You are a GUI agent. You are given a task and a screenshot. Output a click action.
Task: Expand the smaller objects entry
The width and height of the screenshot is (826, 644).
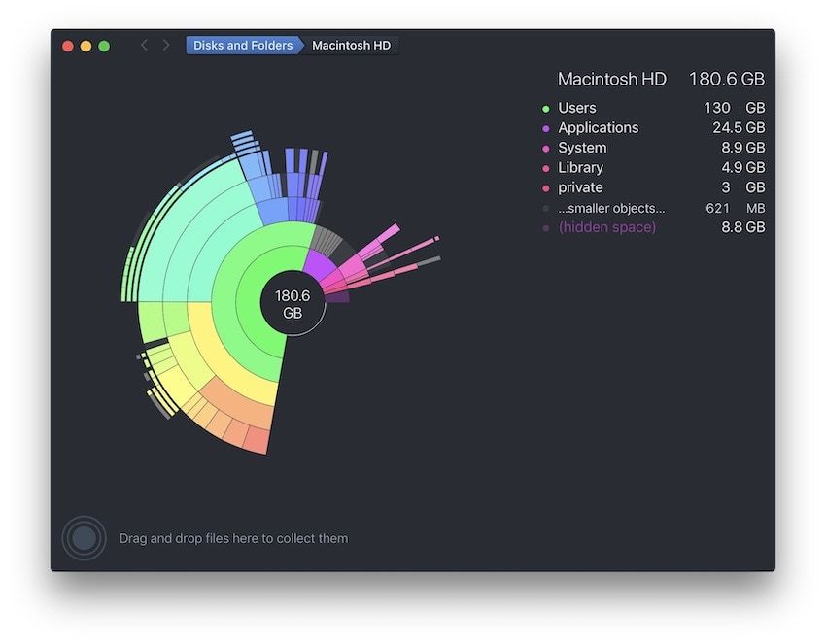coord(611,208)
